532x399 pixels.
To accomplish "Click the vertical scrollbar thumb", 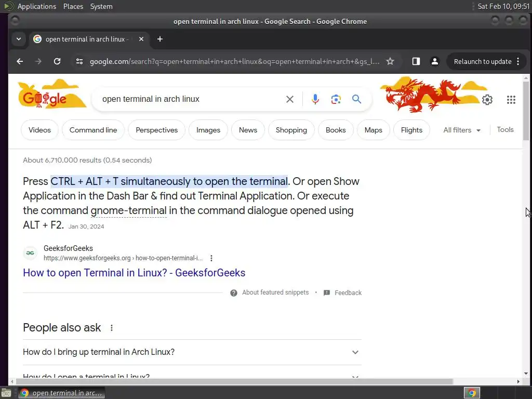I will (526, 111).
